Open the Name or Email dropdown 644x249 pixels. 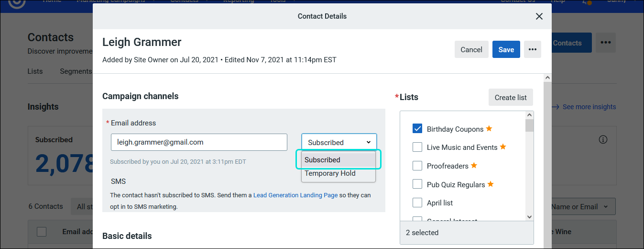[583, 207]
